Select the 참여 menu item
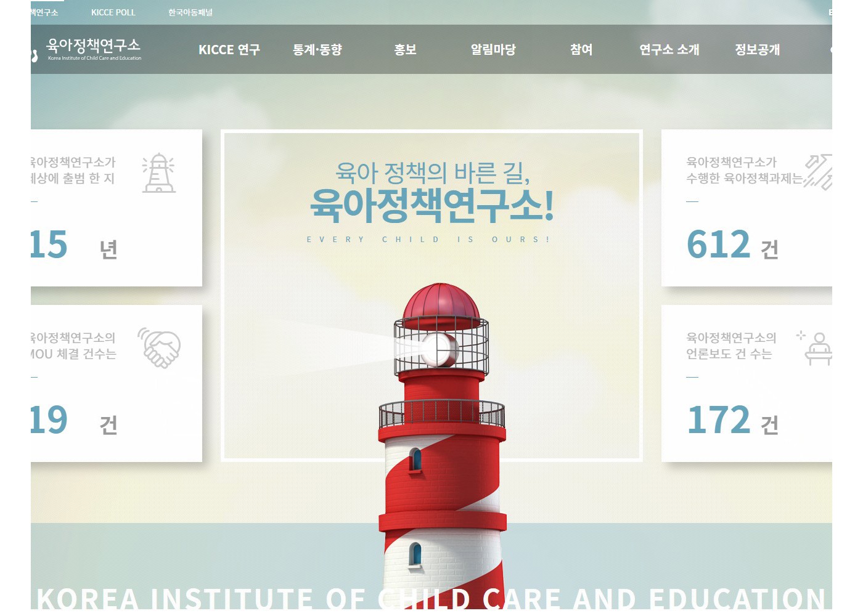The height and width of the screenshot is (616, 863). click(x=581, y=50)
